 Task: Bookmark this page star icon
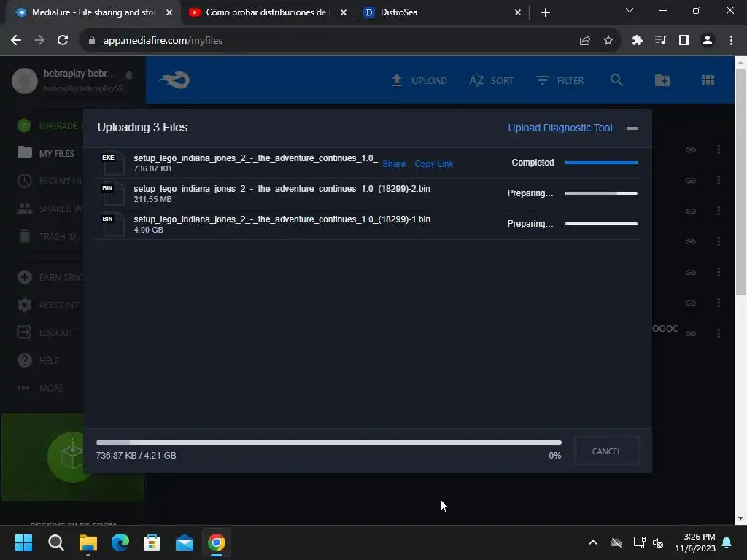(x=608, y=41)
